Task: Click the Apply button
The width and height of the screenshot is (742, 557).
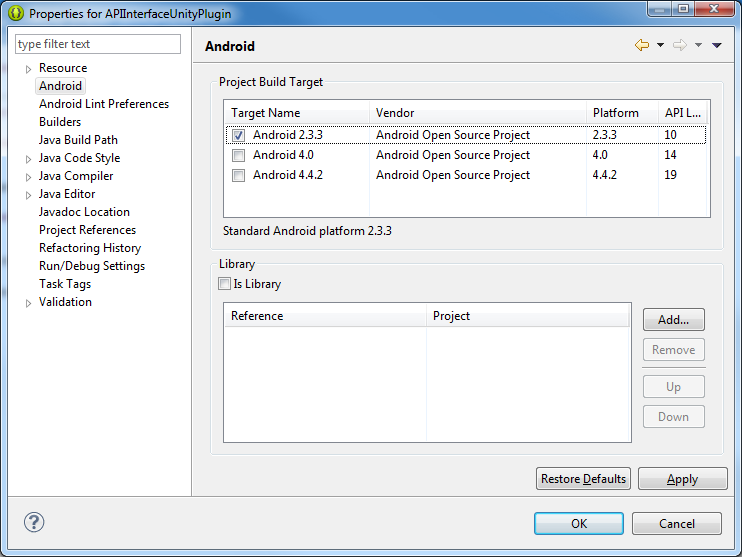Action: point(682,479)
